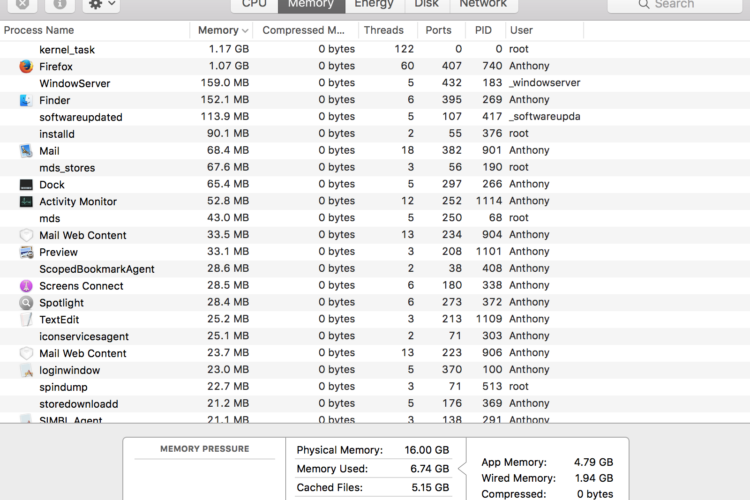This screenshot has width=750, height=500.
Task: Click the Spotlight magnifier icon
Action: pos(26,303)
